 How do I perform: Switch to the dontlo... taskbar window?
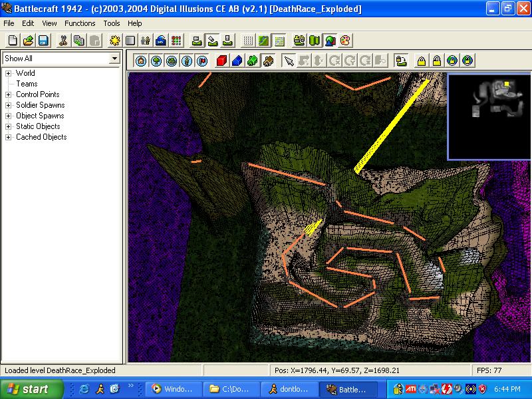point(290,389)
